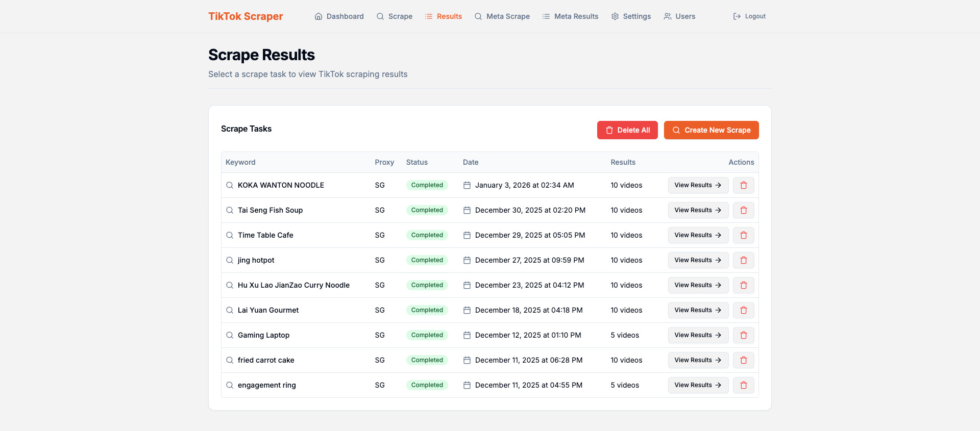Delete the engagement ring scrape task

pyautogui.click(x=743, y=385)
